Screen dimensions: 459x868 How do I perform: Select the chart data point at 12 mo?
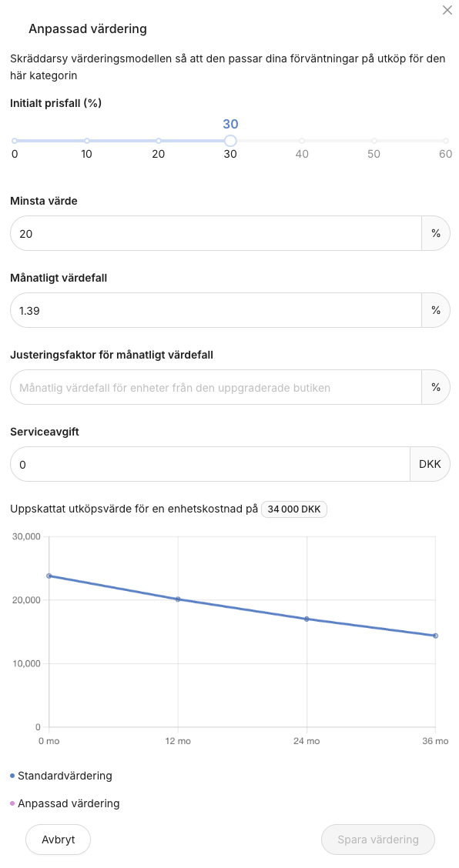point(178,599)
